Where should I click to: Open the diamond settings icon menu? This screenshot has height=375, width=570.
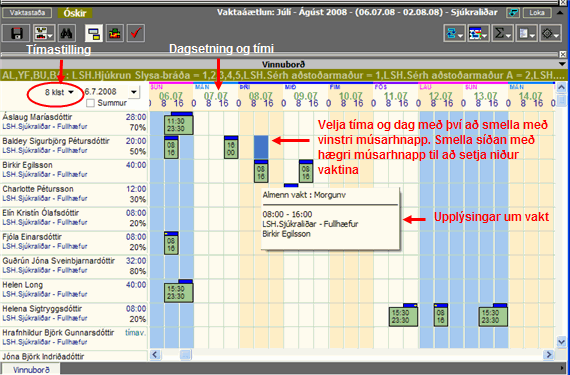point(551,33)
